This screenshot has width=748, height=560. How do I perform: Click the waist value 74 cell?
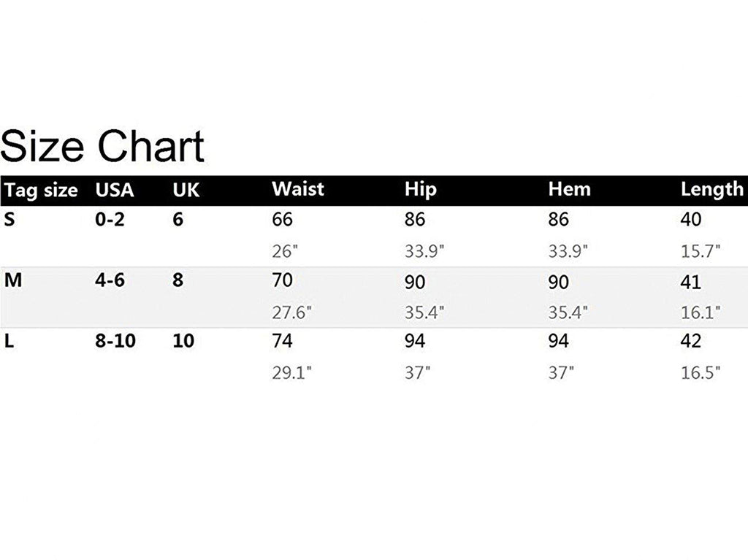(282, 341)
